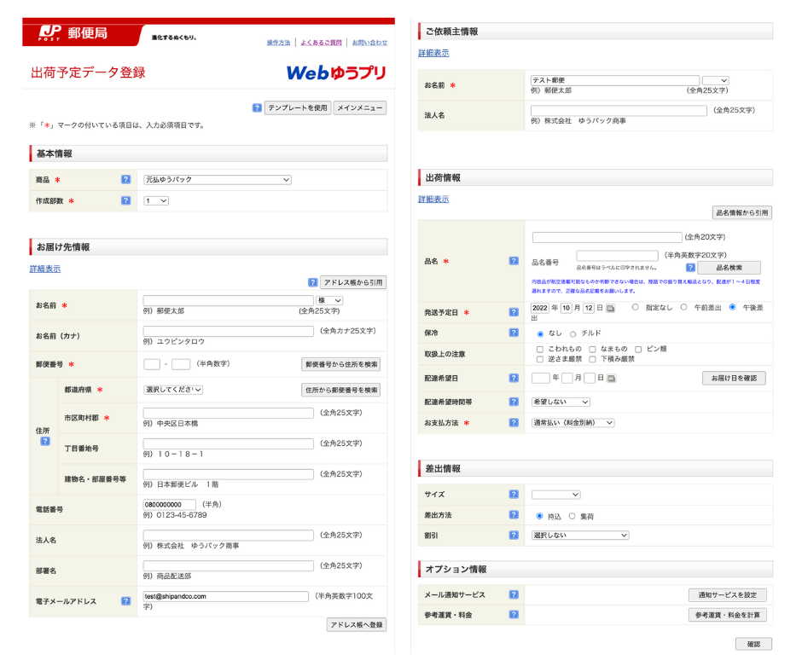Open 操作方法 header link
The image size is (802, 672).
pyautogui.click(x=278, y=43)
